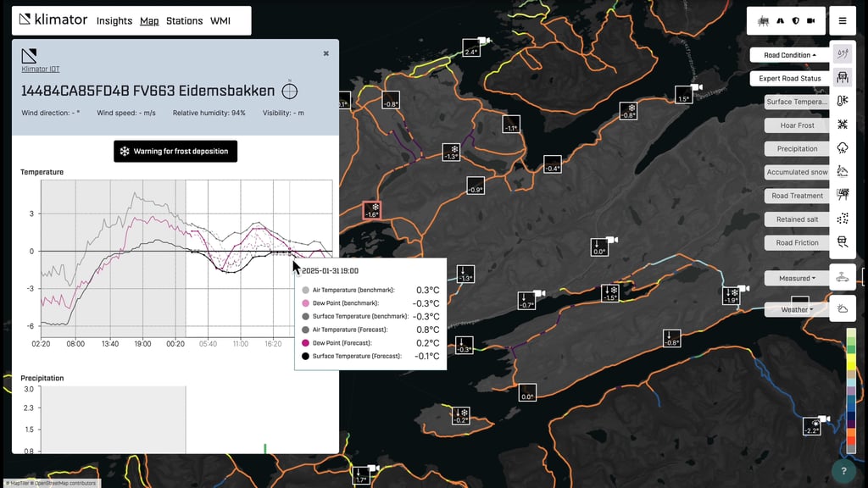Image resolution: width=868 pixels, height=488 pixels.
Task: Click the Accumulated snow icon
Action: [843, 172]
